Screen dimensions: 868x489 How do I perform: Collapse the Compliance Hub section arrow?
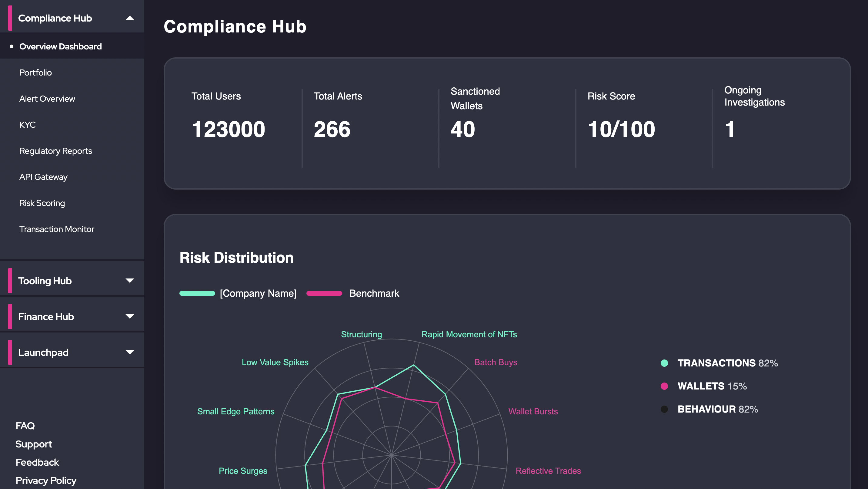(x=130, y=18)
